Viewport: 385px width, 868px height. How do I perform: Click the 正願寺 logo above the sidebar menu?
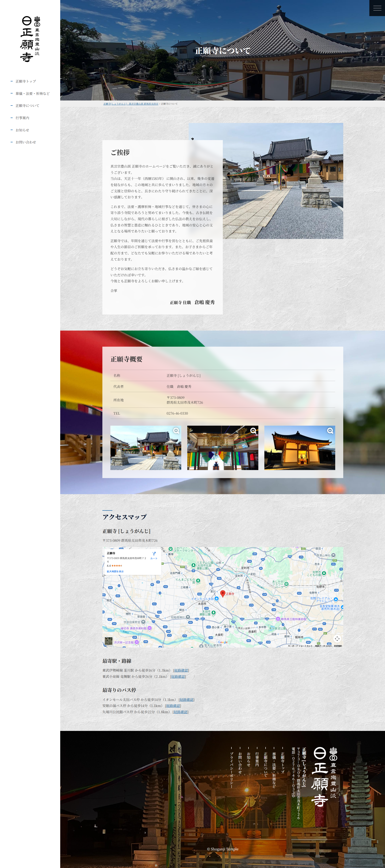(x=30, y=39)
